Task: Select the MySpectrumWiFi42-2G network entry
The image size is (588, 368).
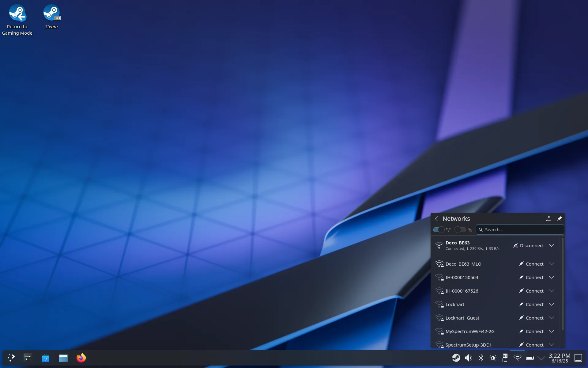Action: (495, 332)
